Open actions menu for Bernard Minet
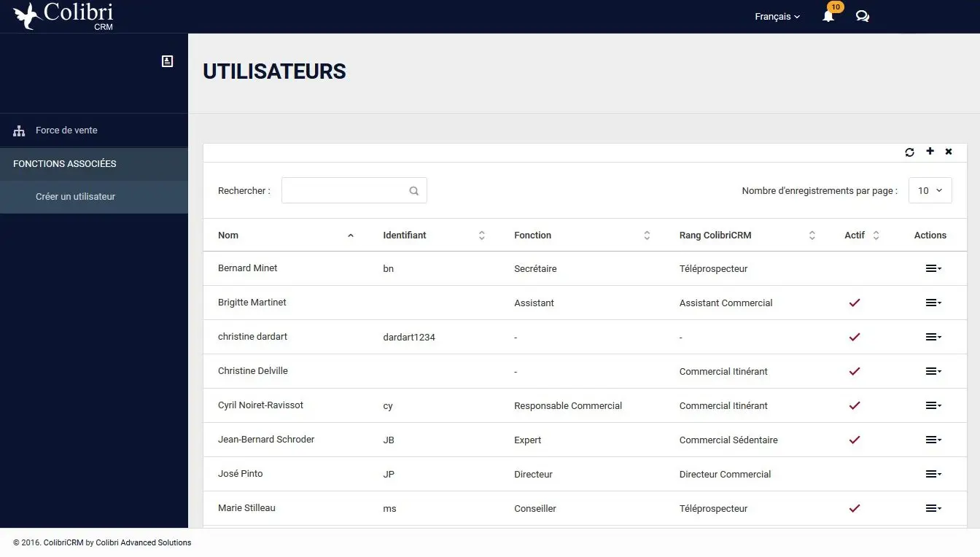Image resolution: width=980 pixels, height=557 pixels. coord(933,268)
